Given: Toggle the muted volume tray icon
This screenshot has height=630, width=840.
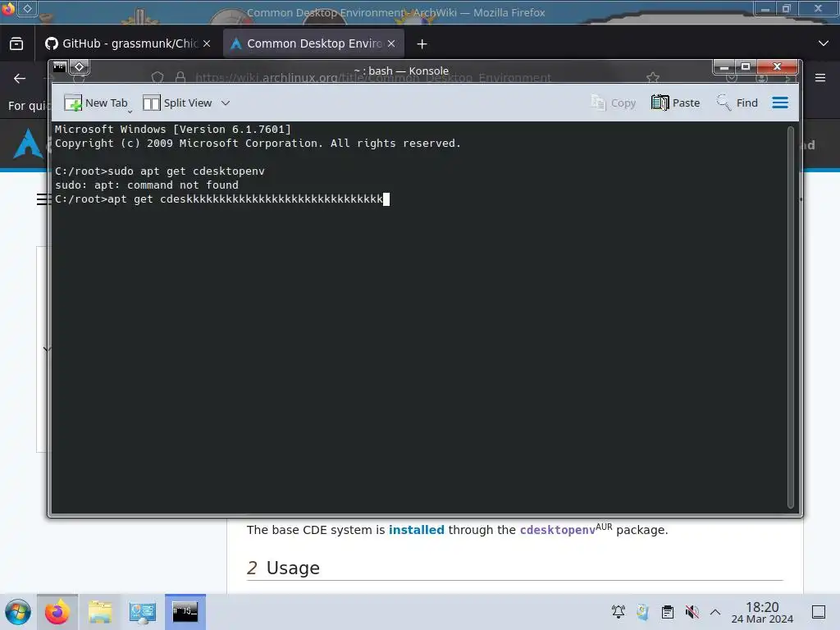Looking at the screenshot, I should click(x=692, y=612).
